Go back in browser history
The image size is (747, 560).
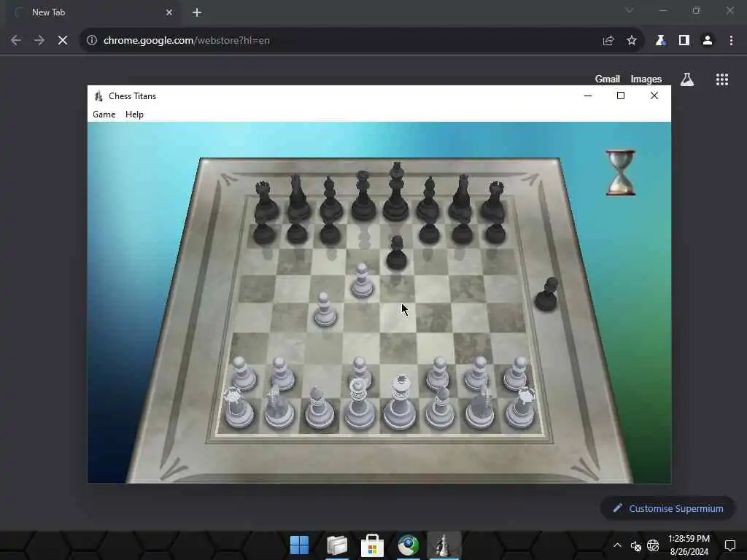pyautogui.click(x=16, y=41)
